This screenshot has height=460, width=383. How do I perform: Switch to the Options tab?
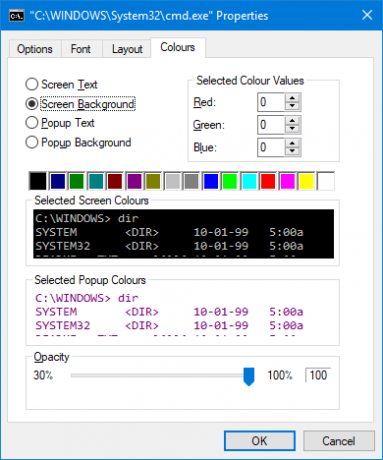[x=35, y=49]
